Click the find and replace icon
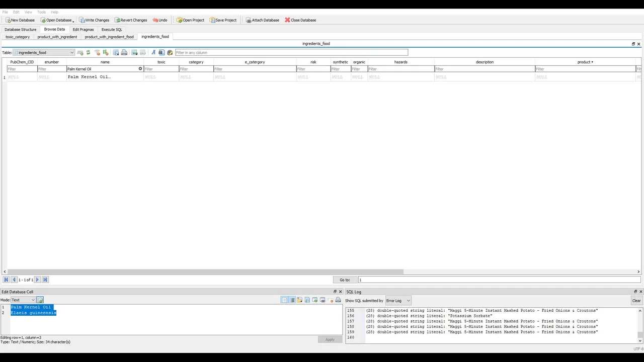The height and width of the screenshot is (362, 644). coord(170,52)
